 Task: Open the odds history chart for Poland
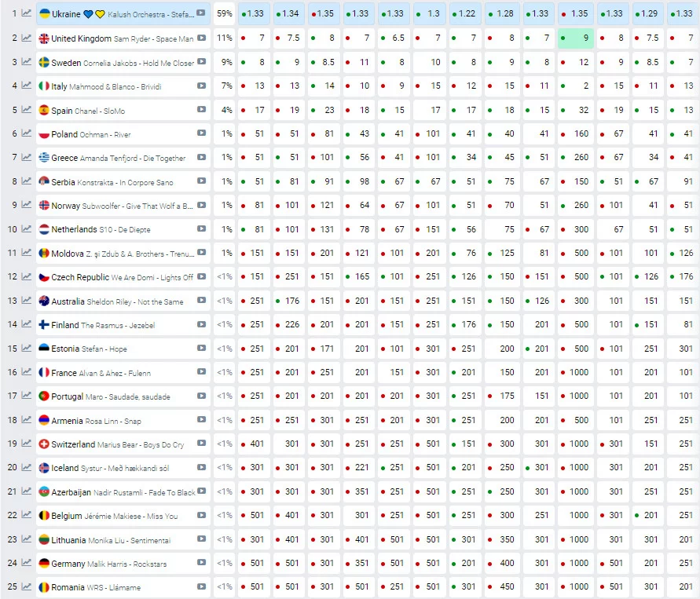pos(27,133)
